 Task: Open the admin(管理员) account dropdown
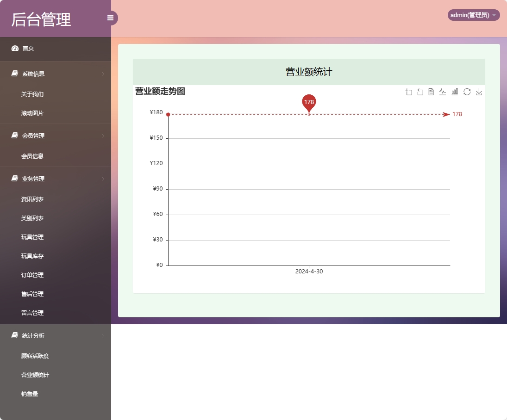coord(473,15)
